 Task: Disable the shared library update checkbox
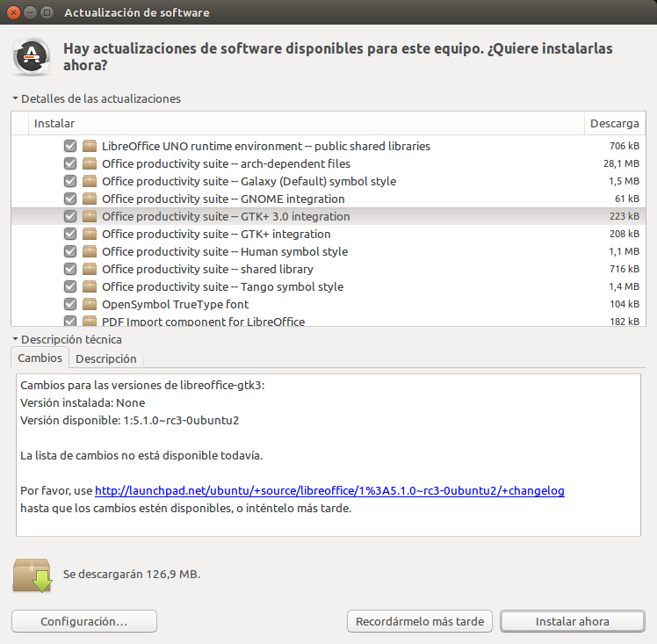coord(70,269)
